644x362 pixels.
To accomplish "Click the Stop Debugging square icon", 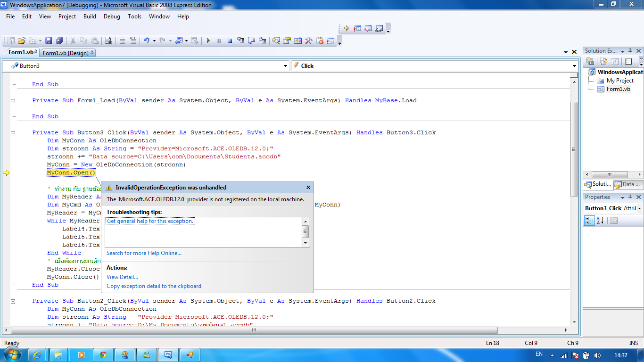I will 230,41.
